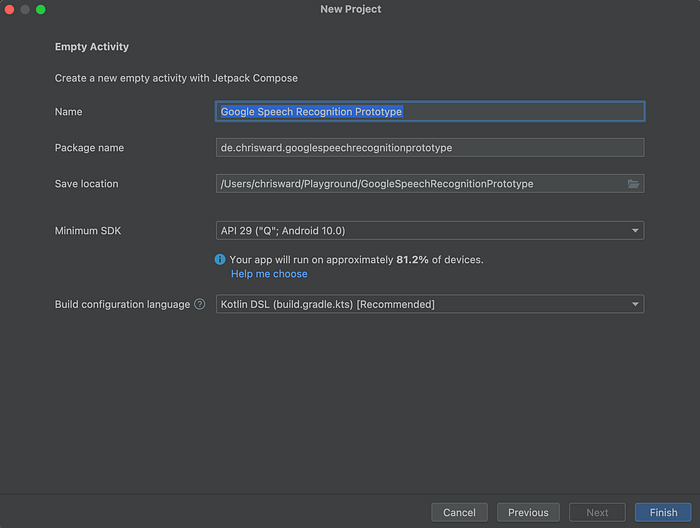Expand the Build configuration language dropdown
Image resolution: width=700 pixels, height=528 pixels.
point(430,304)
